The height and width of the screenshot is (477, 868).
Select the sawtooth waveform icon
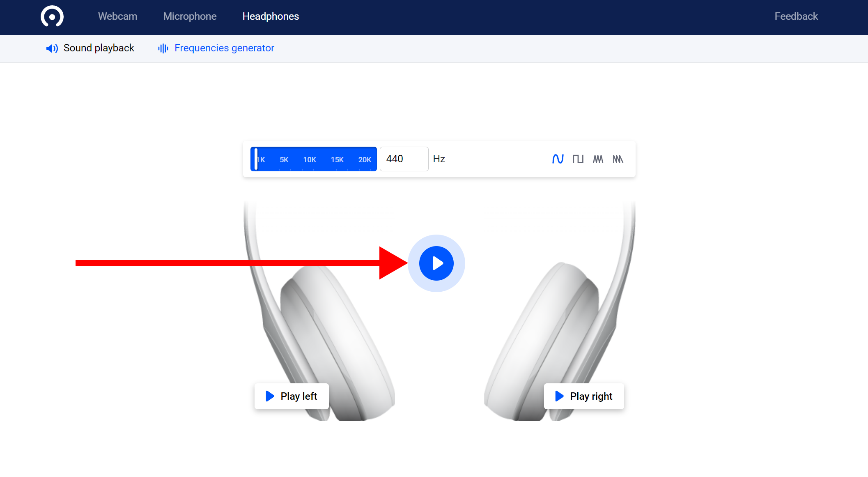(x=618, y=159)
